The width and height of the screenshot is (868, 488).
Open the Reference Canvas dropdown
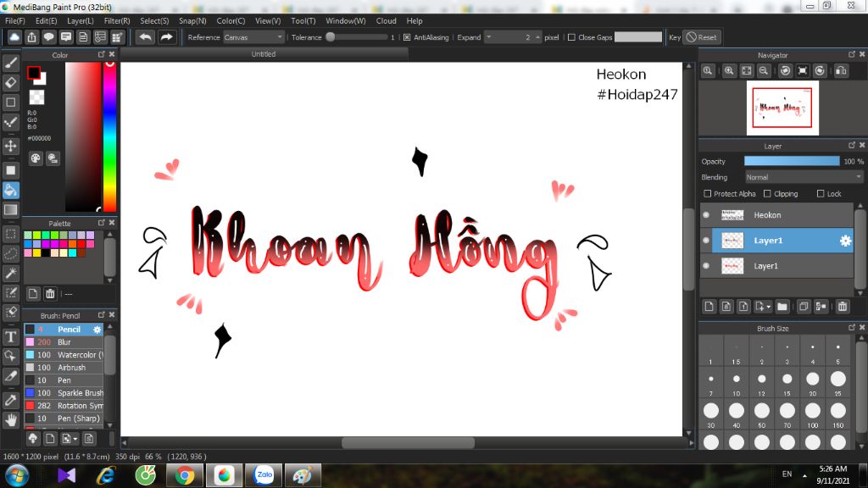point(253,37)
